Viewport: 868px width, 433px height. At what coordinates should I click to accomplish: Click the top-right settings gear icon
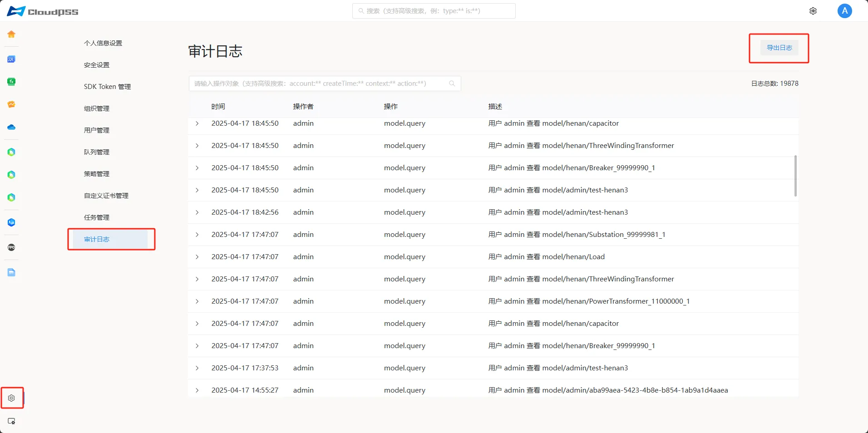point(813,11)
